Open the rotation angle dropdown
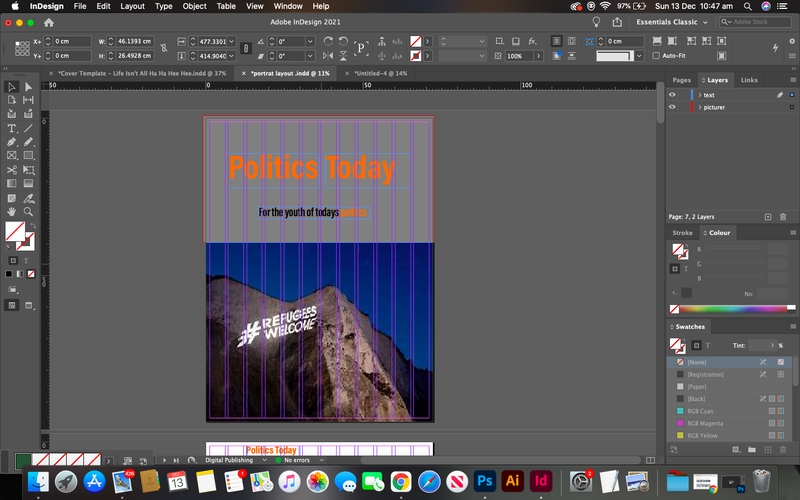Image resolution: width=800 pixels, height=500 pixels. [x=310, y=41]
